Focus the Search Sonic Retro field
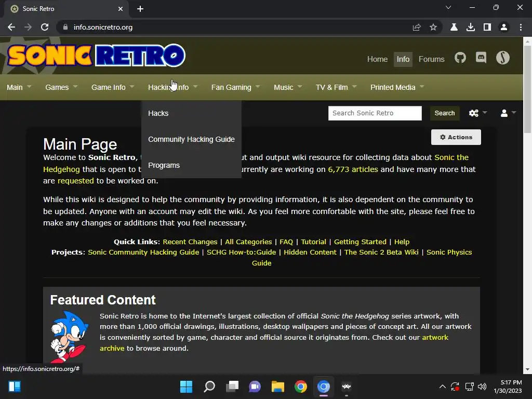 pyautogui.click(x=375, y=113)
